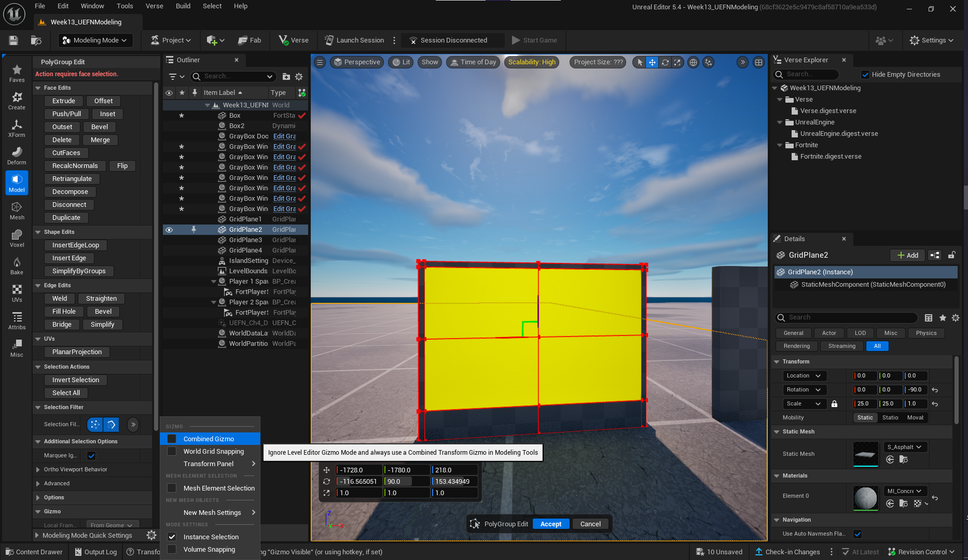This screenshot has width=968, height=560.
Task: Open the Misc tool category
Action: [x=17, y=348]
